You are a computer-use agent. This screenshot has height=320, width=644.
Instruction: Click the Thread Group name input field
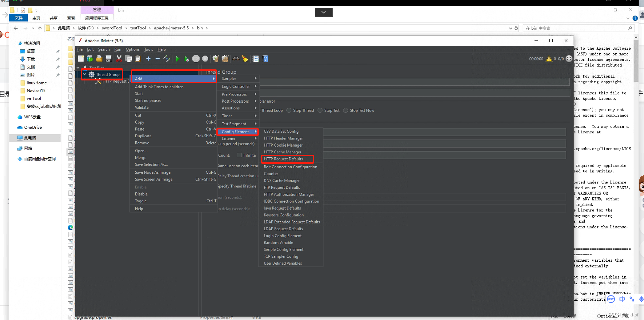414,82
